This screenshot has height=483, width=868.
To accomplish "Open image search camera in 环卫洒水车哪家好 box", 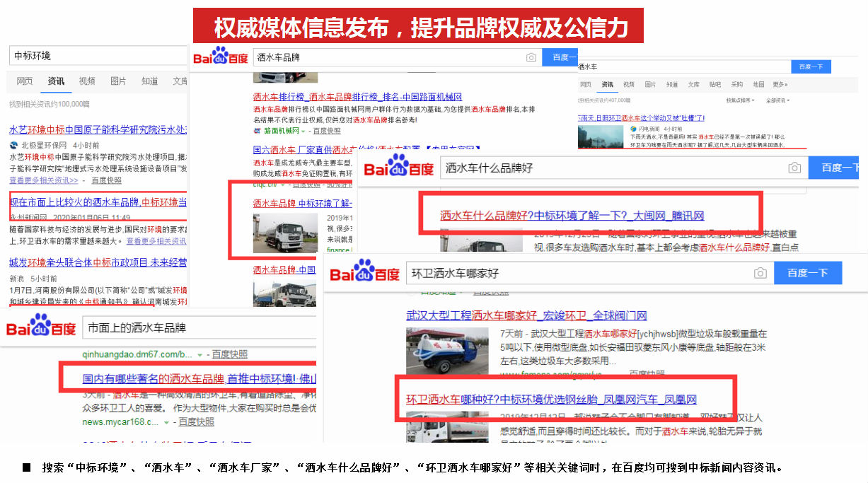I will (760, 273).
